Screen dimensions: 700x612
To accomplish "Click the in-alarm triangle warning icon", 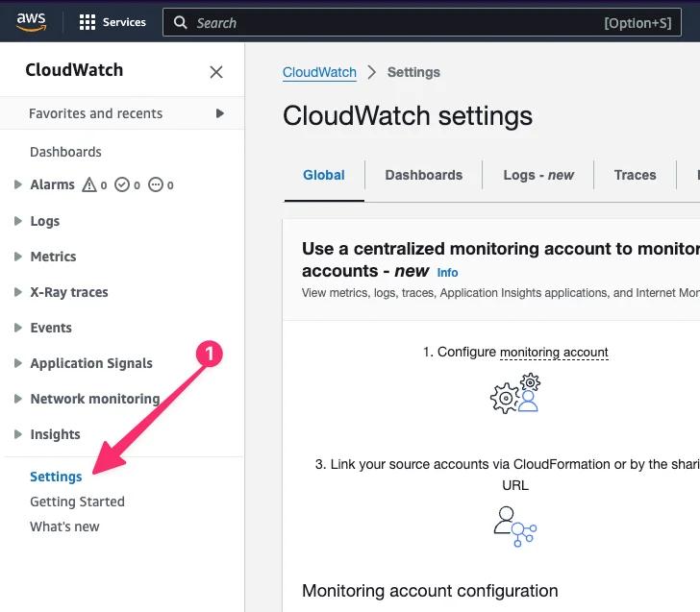I will [90, 184].
